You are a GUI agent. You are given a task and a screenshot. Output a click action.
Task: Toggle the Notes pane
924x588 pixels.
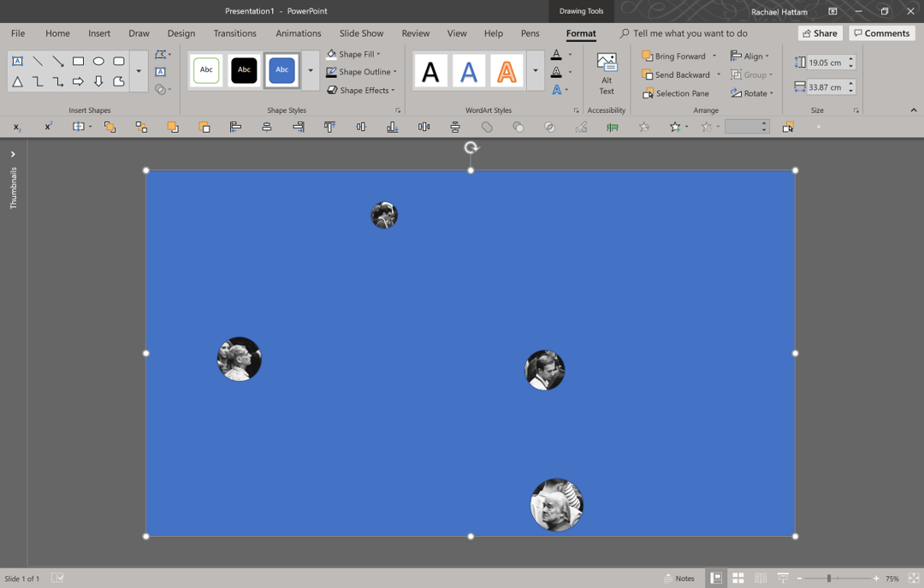click(680, 578)
